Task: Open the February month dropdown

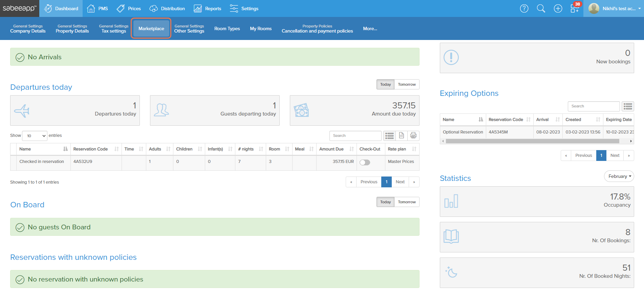Action: (619, 176)
